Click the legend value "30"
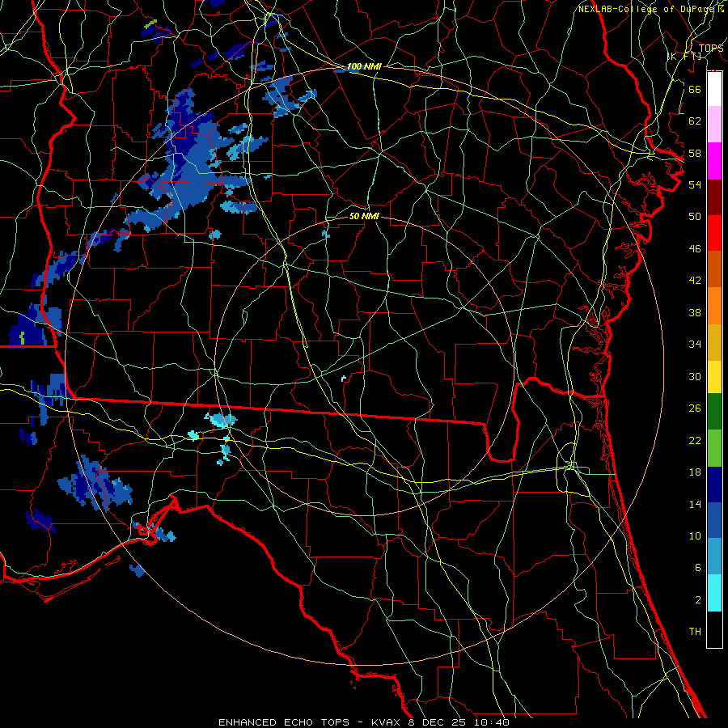This screenshot has height=728, width=728. [695, 376]
